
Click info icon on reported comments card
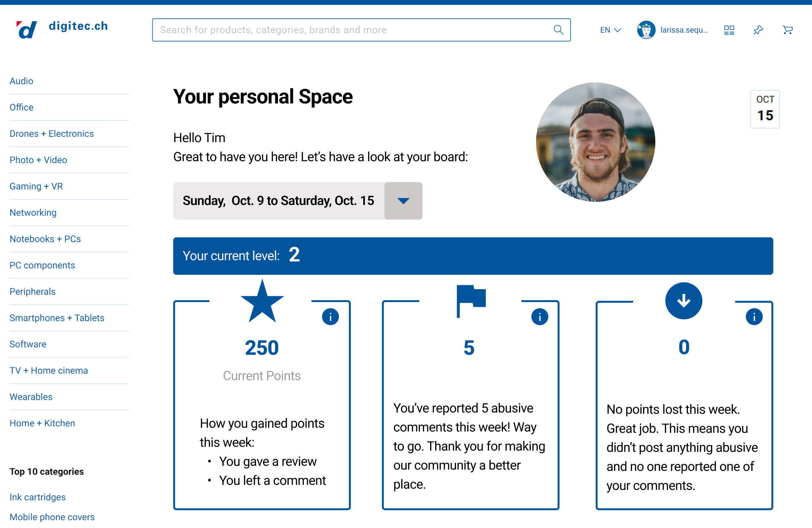540,317
